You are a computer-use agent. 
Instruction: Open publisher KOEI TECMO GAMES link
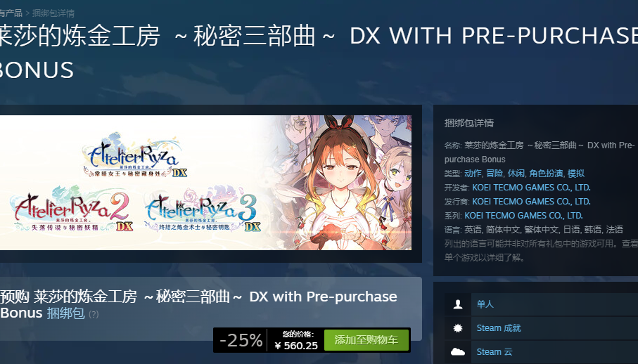pos(531,202)
